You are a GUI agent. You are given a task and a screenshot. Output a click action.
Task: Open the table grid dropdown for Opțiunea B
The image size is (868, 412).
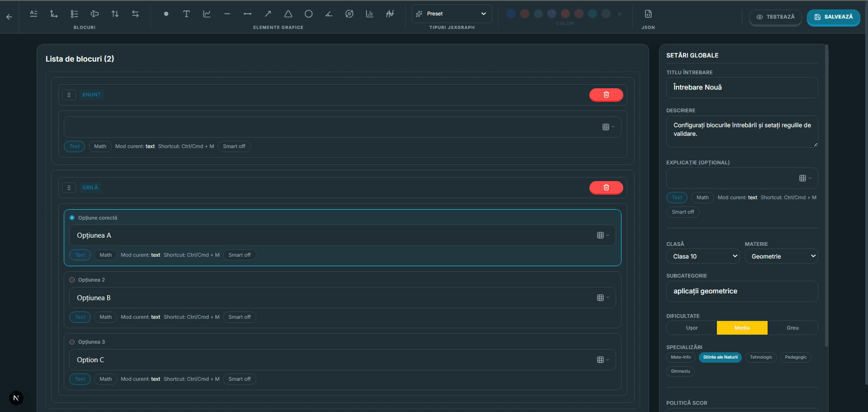point(603,297)
